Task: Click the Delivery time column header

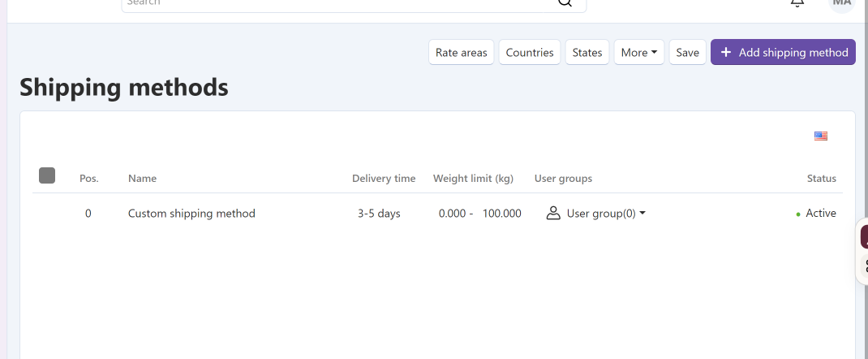Action: (x=384, y=179)
